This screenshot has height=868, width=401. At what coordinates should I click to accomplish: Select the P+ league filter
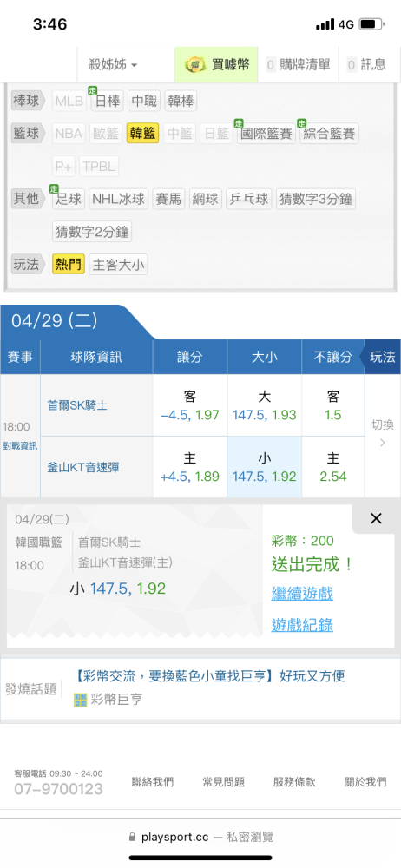tap(63, 166)
